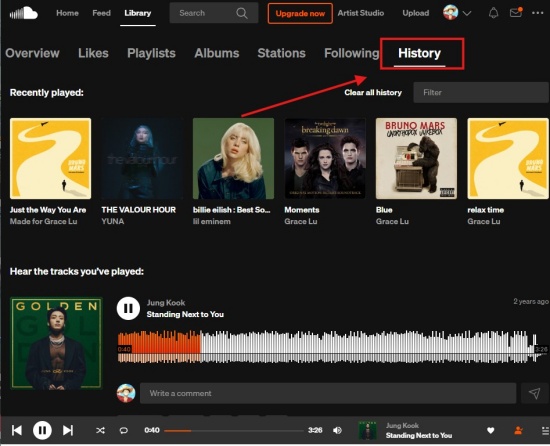Open relax time cover
This screenshot has height=446, width=550.
508,158
